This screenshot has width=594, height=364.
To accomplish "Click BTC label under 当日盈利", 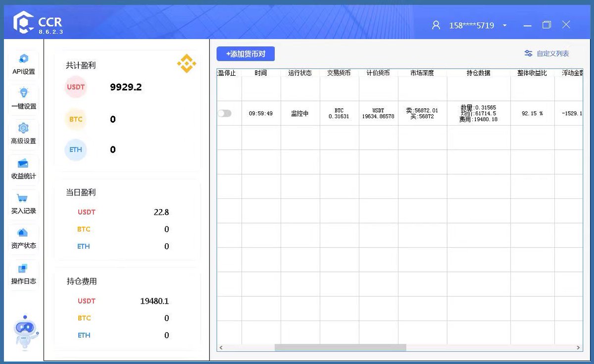I will pyautogui.click(x=84, y=229).
